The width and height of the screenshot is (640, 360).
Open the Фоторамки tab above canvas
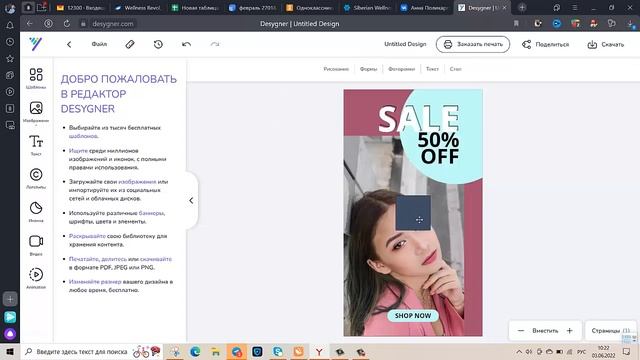(402, 69)
